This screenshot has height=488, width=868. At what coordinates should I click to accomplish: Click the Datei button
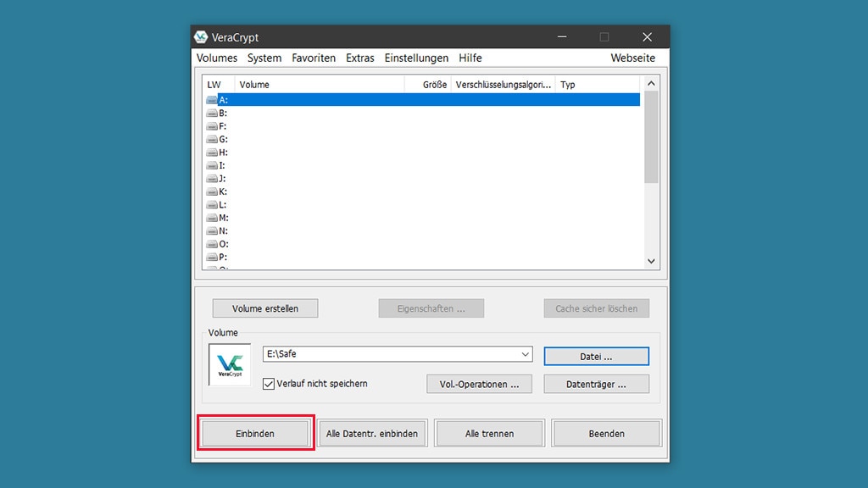point(596,356)
